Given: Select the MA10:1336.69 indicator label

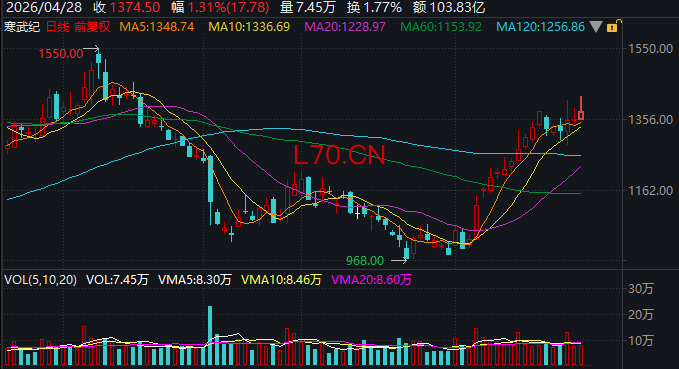Looking at the screenshot, I should click(249, 27).
